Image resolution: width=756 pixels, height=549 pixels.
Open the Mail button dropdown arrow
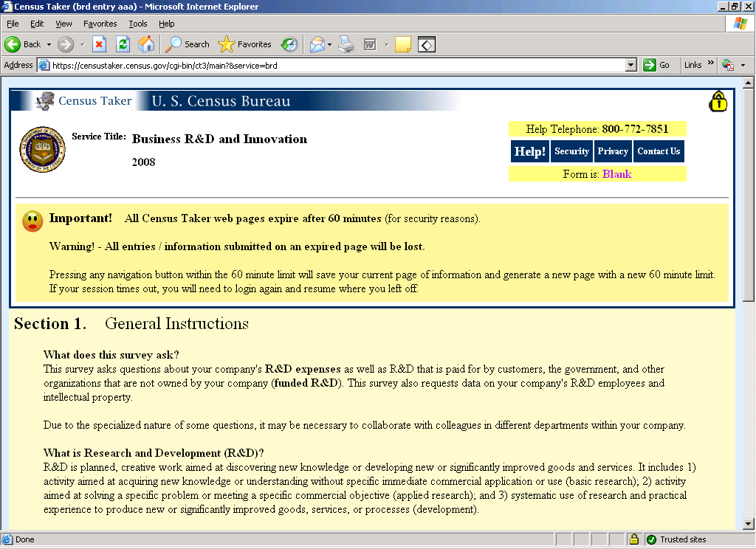pyautogui.click(x=330, y=44)
